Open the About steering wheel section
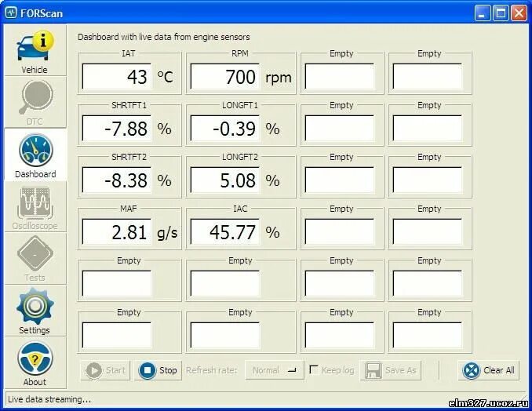Screen dimensions: 532x411 [35, 363]
